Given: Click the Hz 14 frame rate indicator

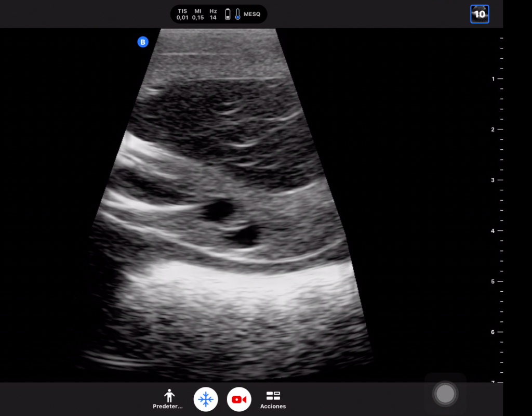Looking at the screenshot, I should point(213,15).
